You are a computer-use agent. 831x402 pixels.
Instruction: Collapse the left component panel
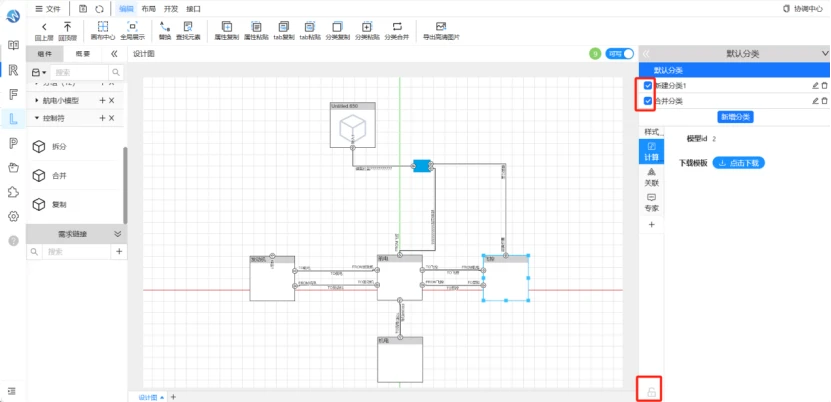click(x=114, y=53)
